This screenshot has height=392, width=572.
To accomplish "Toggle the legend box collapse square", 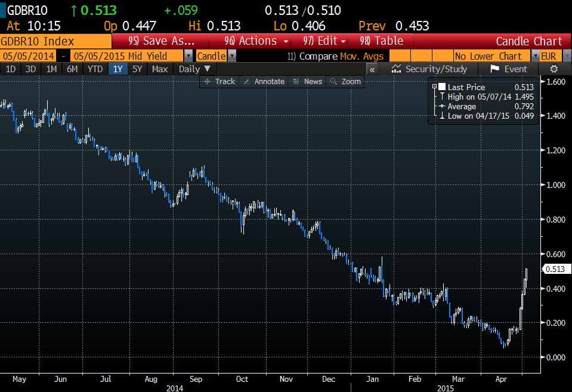I will tap(434, 87).
